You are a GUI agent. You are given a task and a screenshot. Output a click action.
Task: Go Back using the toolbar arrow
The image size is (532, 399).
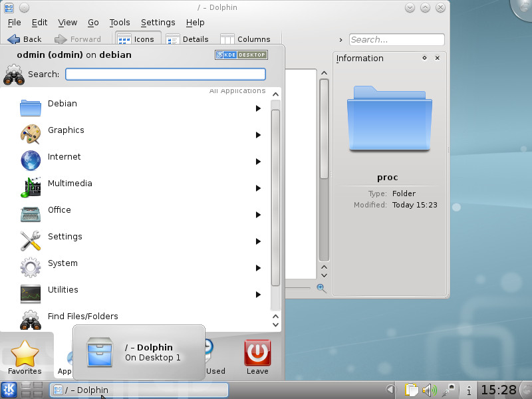click(24, 39)
